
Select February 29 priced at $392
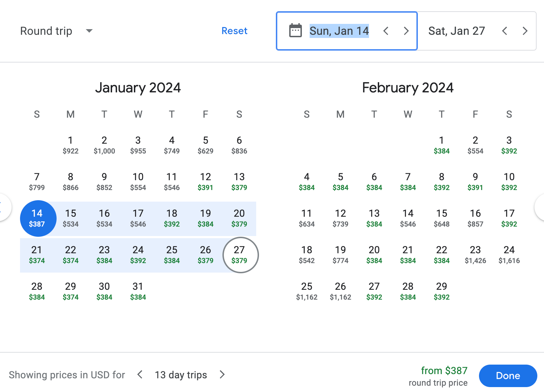click(x=441, y=291)
